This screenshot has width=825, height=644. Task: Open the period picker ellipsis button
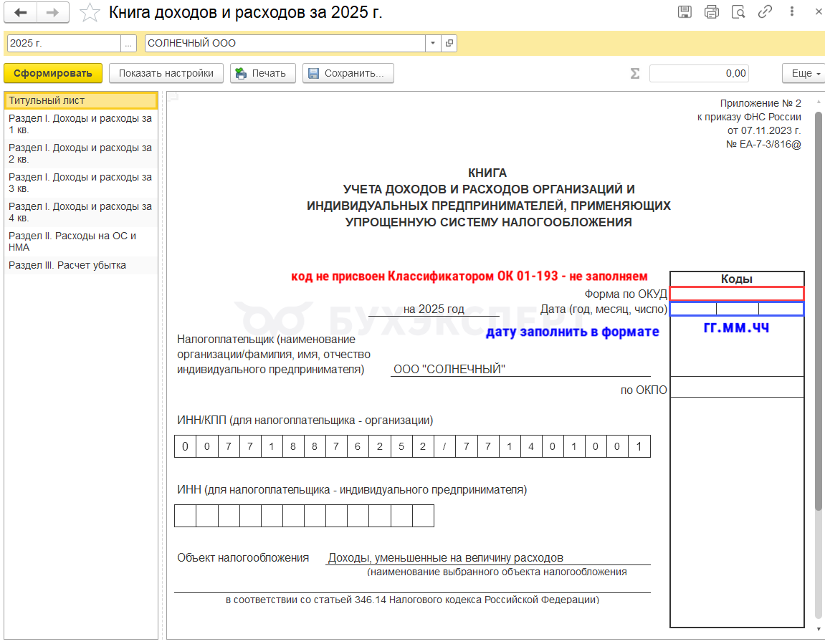point(128,44)
